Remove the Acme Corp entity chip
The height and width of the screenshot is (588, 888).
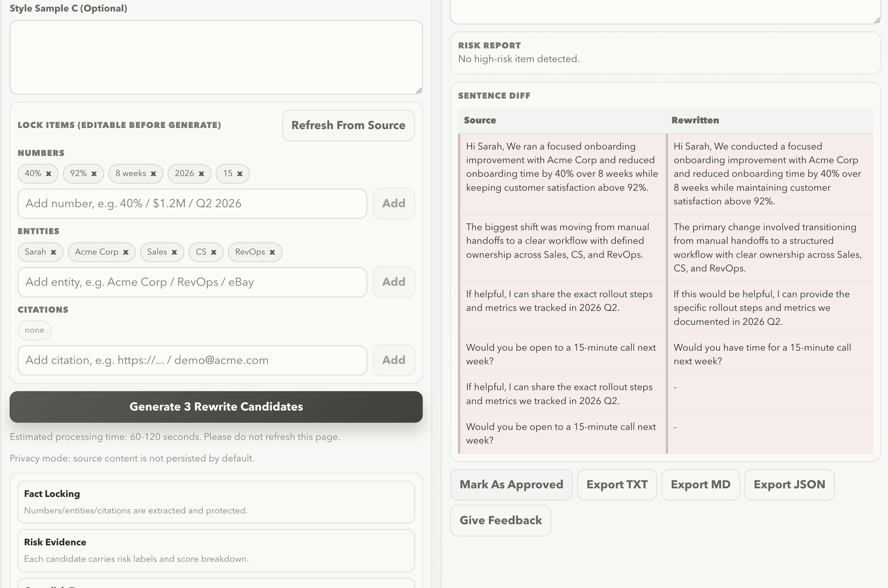click(x=126, y=252)
